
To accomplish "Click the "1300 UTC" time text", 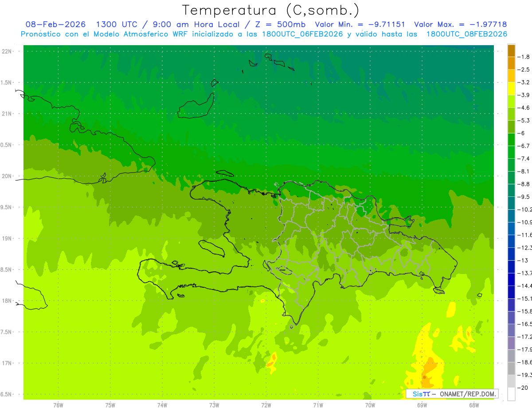I will tap(117, 24).
